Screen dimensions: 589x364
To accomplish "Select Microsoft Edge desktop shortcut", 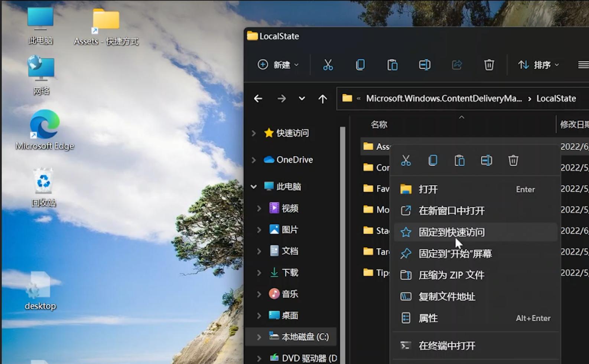I will coord(45,130).
